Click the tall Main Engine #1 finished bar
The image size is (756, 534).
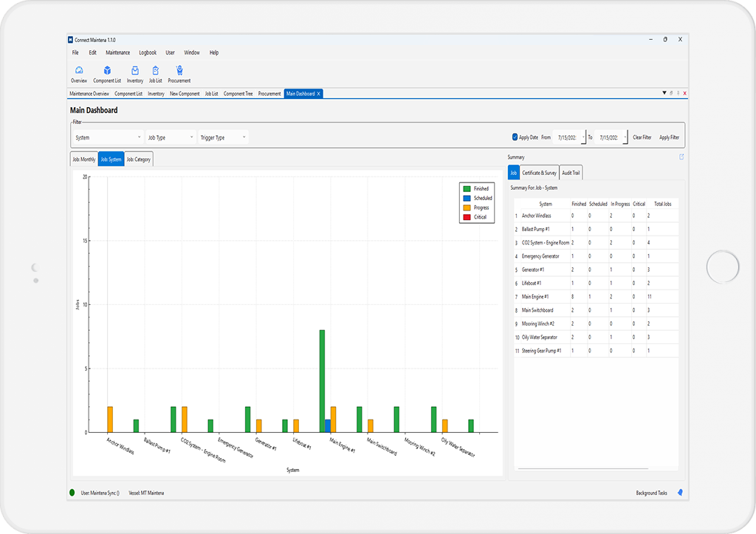pos(322,381)
